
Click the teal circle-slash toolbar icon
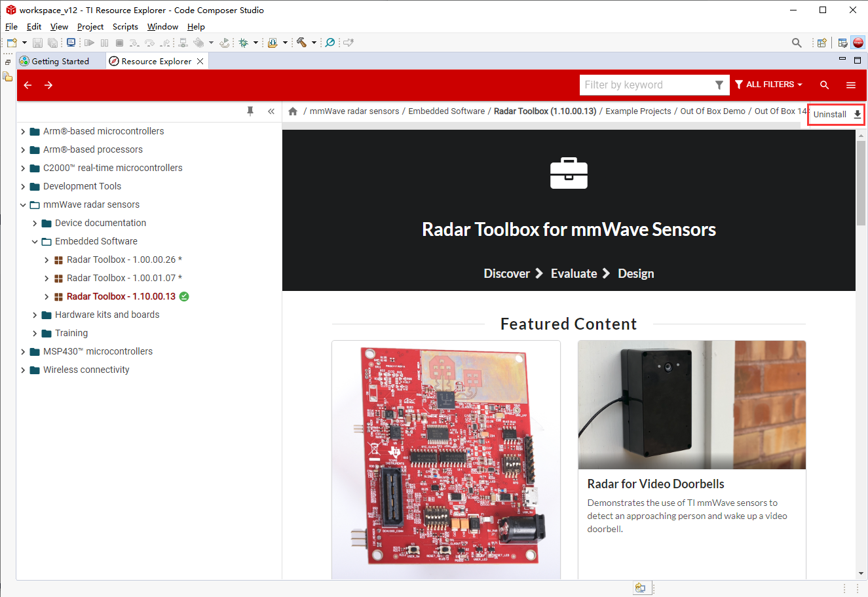click(330, 43)
